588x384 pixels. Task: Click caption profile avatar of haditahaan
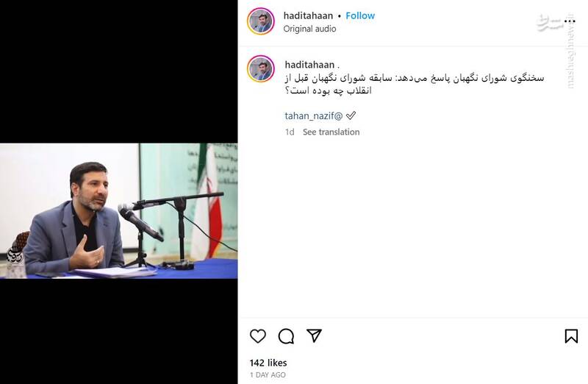point(261,68)
